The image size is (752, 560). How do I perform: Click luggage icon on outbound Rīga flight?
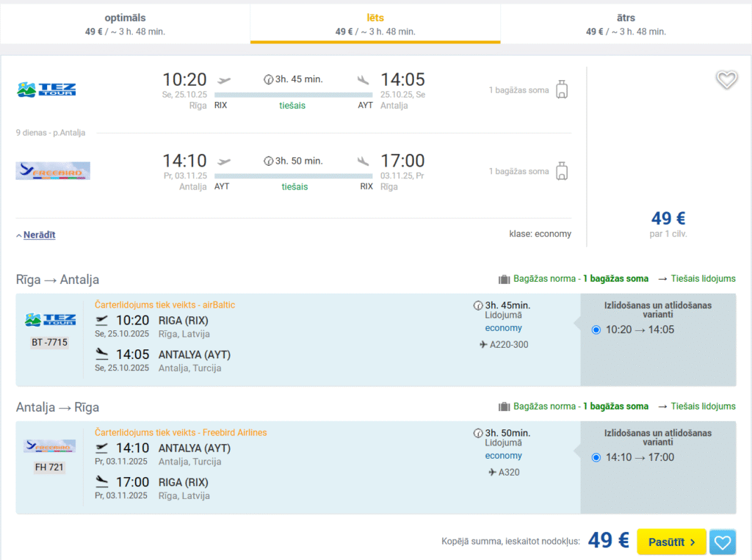pos(563,90)
